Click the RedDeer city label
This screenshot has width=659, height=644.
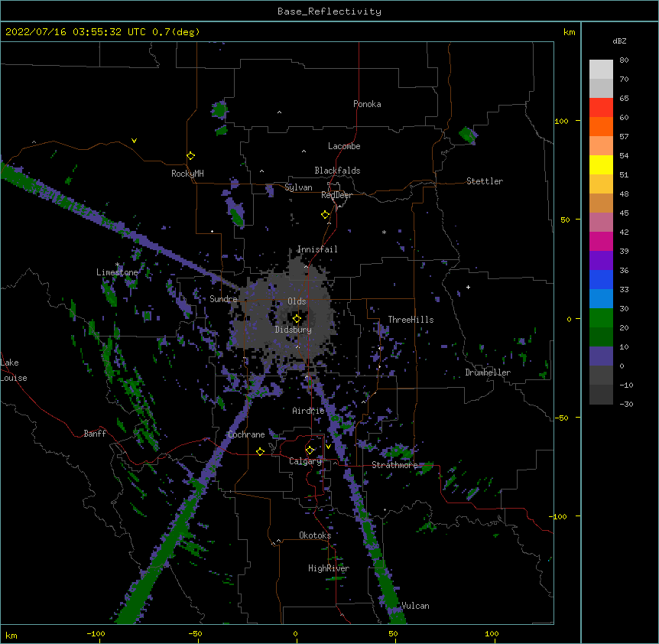click(336, 195)
